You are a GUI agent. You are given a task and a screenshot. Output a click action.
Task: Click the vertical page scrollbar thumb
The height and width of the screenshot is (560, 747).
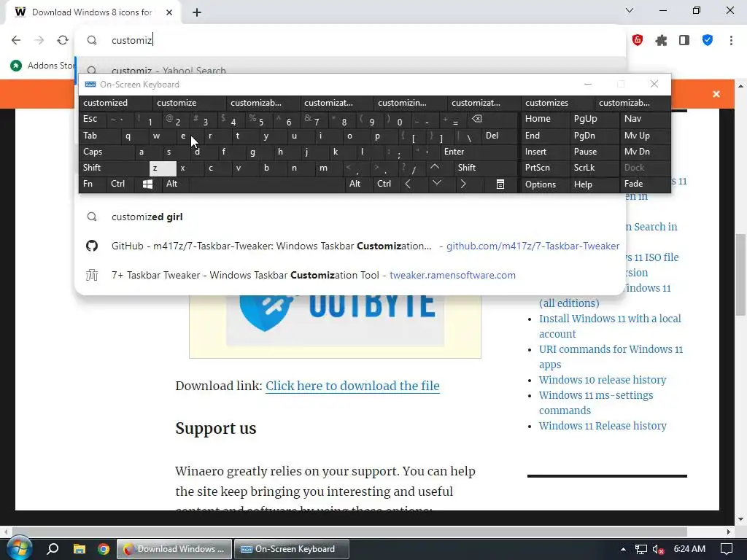point(740,274)
